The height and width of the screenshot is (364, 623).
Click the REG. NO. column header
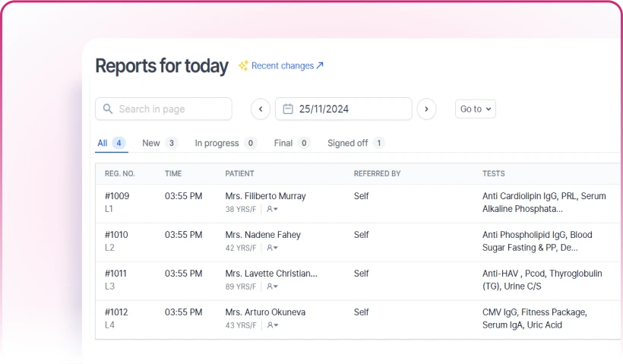point(119,174)
